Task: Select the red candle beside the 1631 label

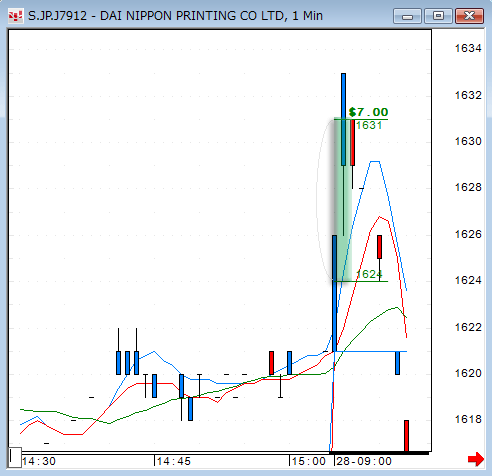Action: (352, 142)
